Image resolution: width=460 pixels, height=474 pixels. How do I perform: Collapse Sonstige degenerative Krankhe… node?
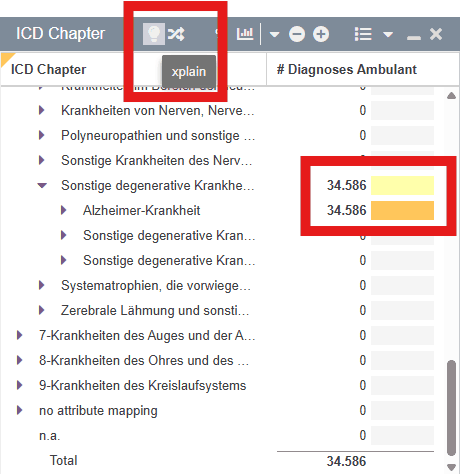tap(42, 185)
